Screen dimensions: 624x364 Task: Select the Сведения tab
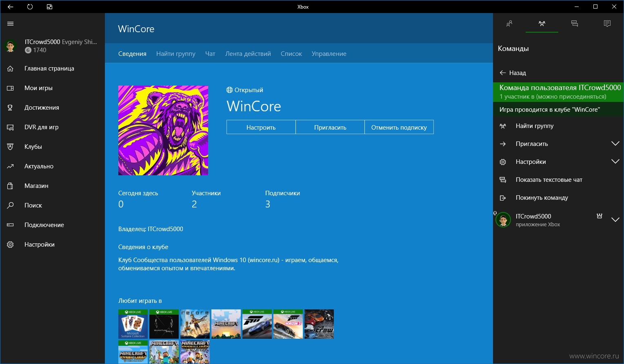132,54
